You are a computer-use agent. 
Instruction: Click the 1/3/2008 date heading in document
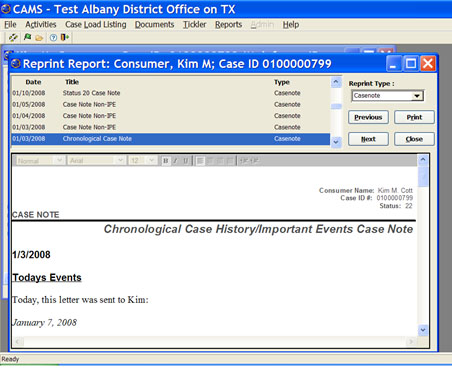click(x=31, y=255)
